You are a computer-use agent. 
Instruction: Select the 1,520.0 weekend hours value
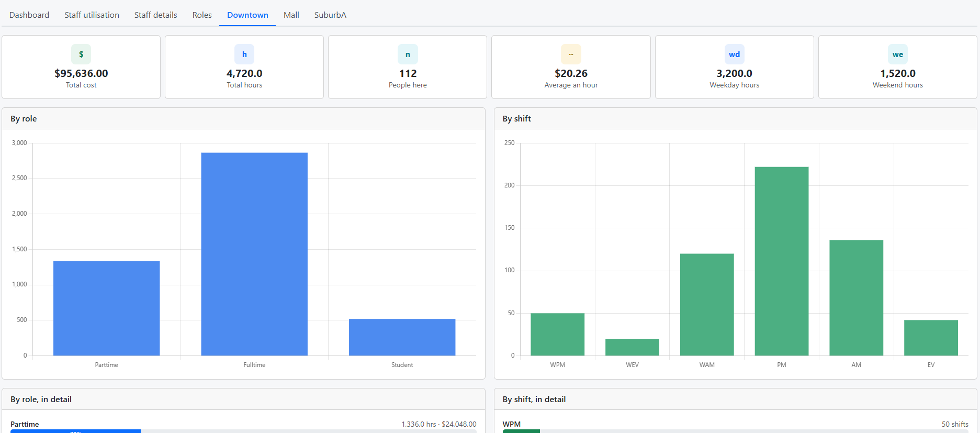(x=898, y=73)
